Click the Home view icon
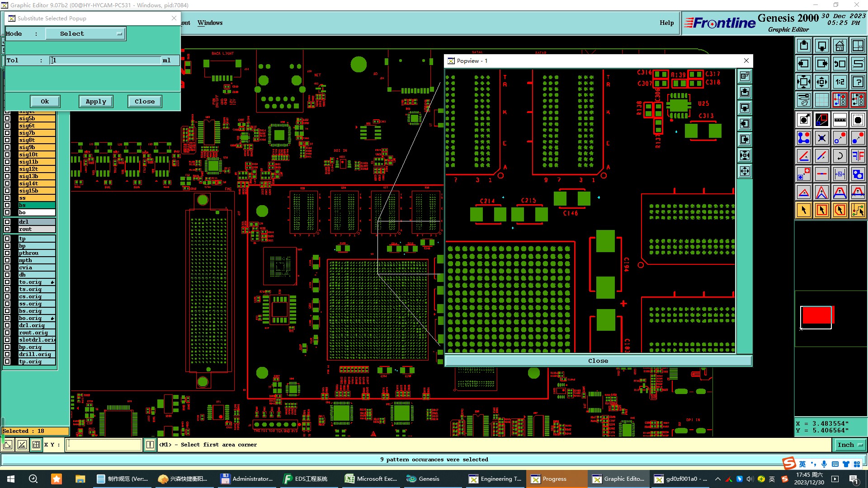Viewport: 868px width, 488px height. pyautogui.click(x=840, y=46)
